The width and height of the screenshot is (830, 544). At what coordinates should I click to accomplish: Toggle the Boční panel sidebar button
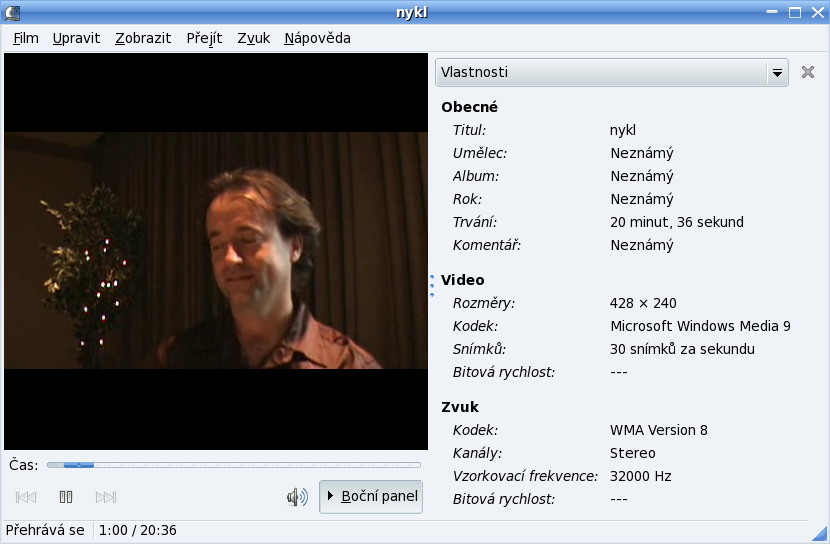pyautogui.click(x=371, y=497)
